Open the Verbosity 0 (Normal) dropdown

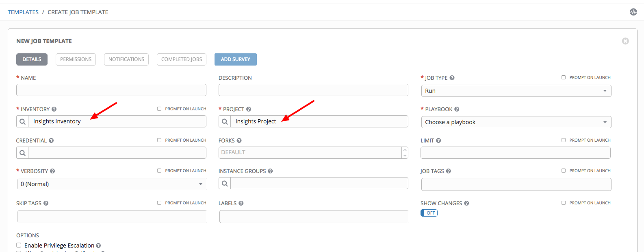pyautogui.click(x=112, y=184)
